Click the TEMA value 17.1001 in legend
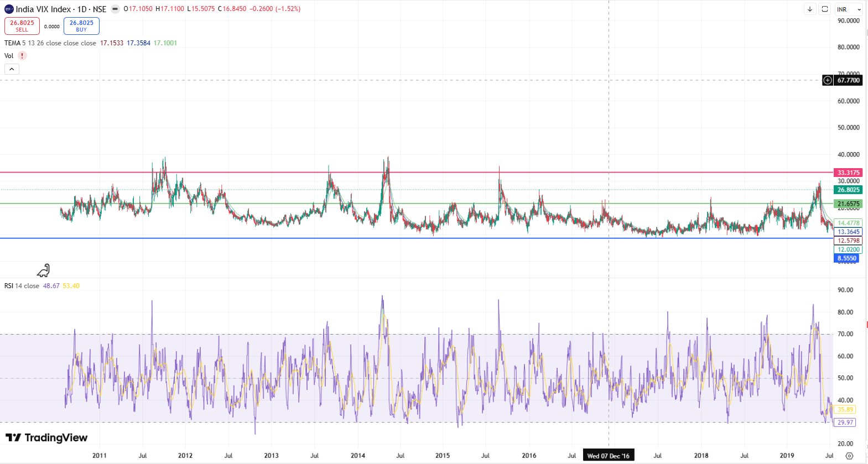The image size is (868, 464). 165,43
